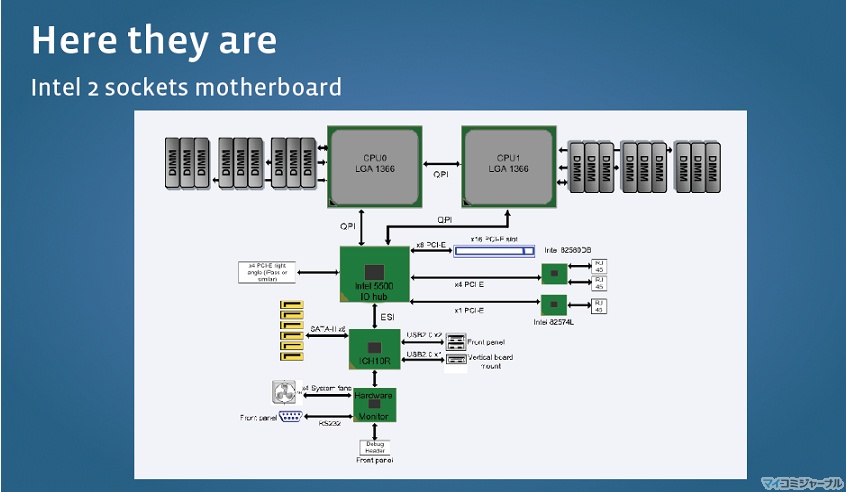Click the Front panel dual USB port icon
This screenshot has width=846, height=492.
pyautogui.click(x=456, y=341)
